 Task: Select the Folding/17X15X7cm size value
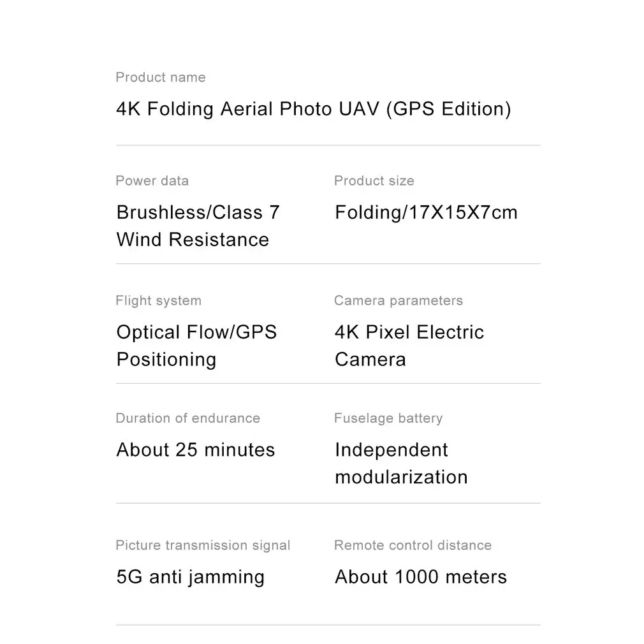[426, 212]
